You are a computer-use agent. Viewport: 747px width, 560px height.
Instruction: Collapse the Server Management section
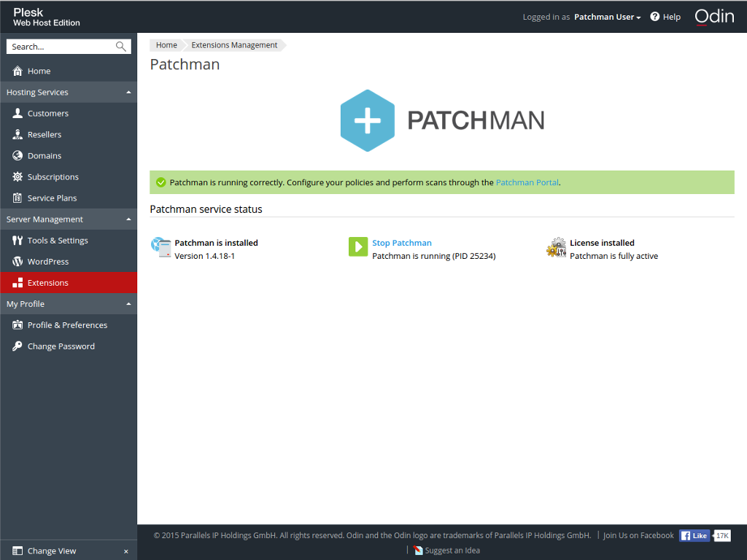128,219
